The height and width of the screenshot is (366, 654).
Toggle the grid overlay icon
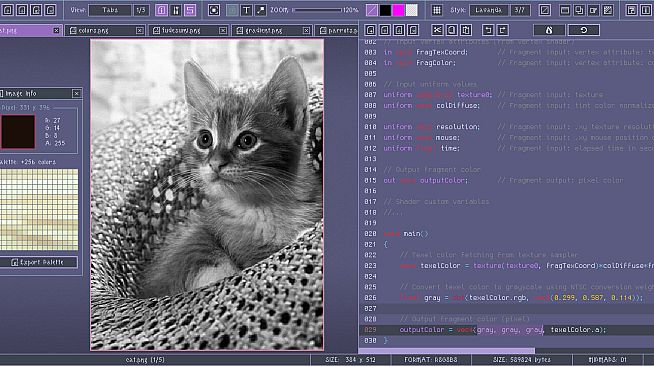[x=437, y=10]
